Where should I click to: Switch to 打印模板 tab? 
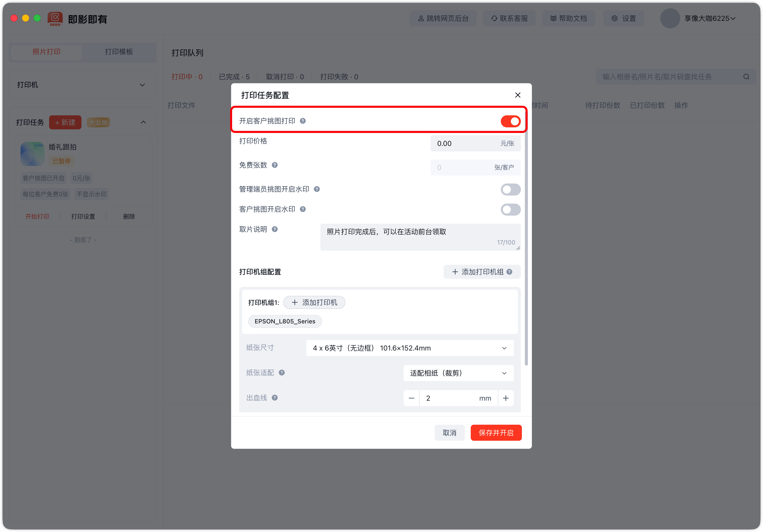click(x=119, y=52)
